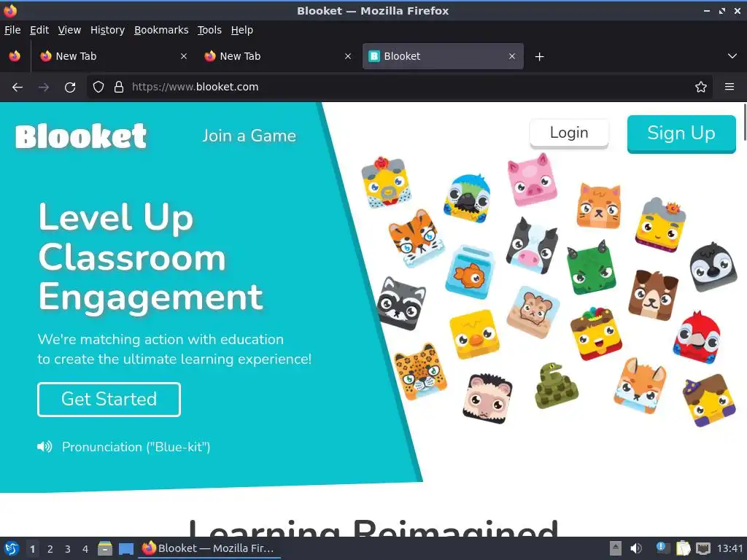Reload the Blooket page
Viewport: 747px width, 560px height.
click(70, 87)
